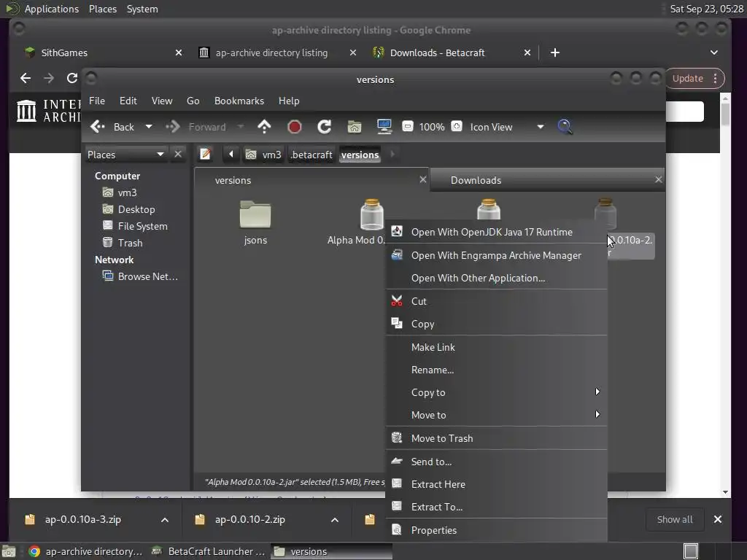Screen dimensions: 747x560
Task: Open the Go menu
Action: pos(193,101)
